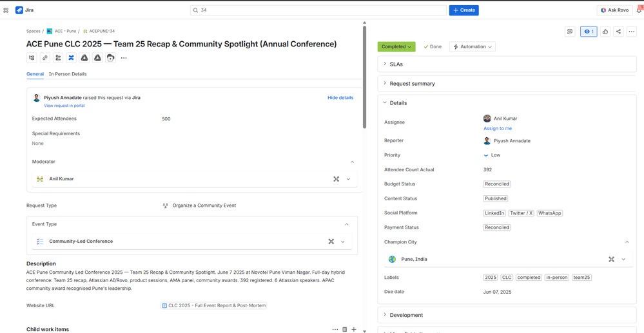Click the Published content status tag
644x333 pixels.
[x=495, y=198]
